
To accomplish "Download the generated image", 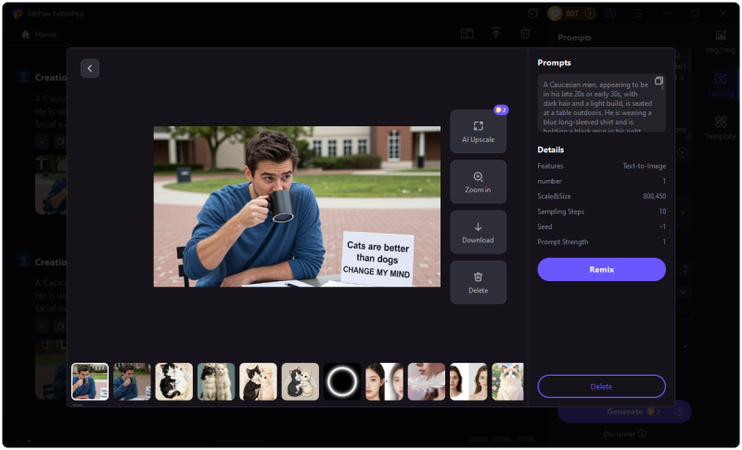I will coord(478,232).
